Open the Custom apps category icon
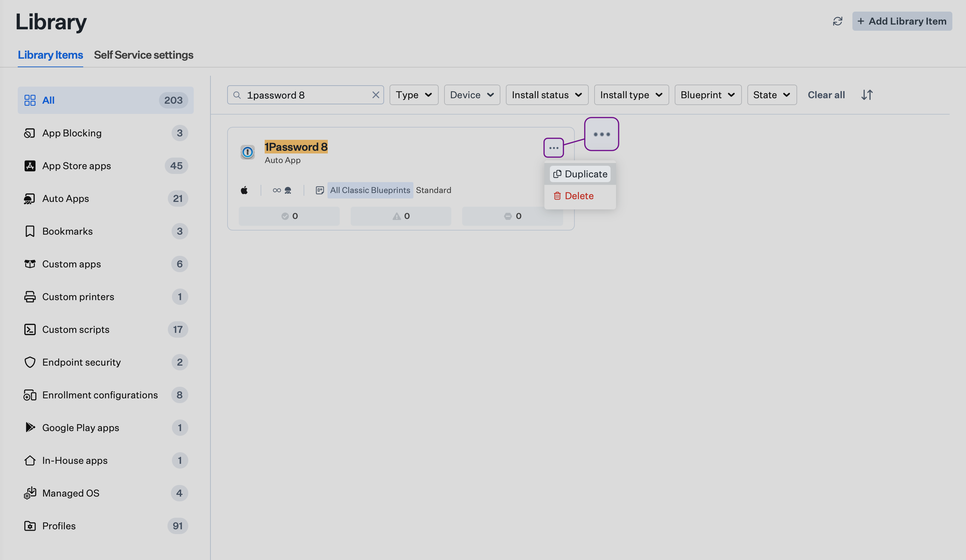 click(30, 264)
